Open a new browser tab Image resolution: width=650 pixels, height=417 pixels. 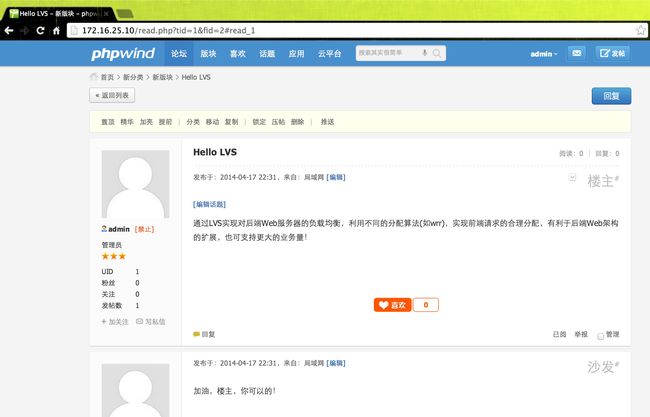click(125, 14)
